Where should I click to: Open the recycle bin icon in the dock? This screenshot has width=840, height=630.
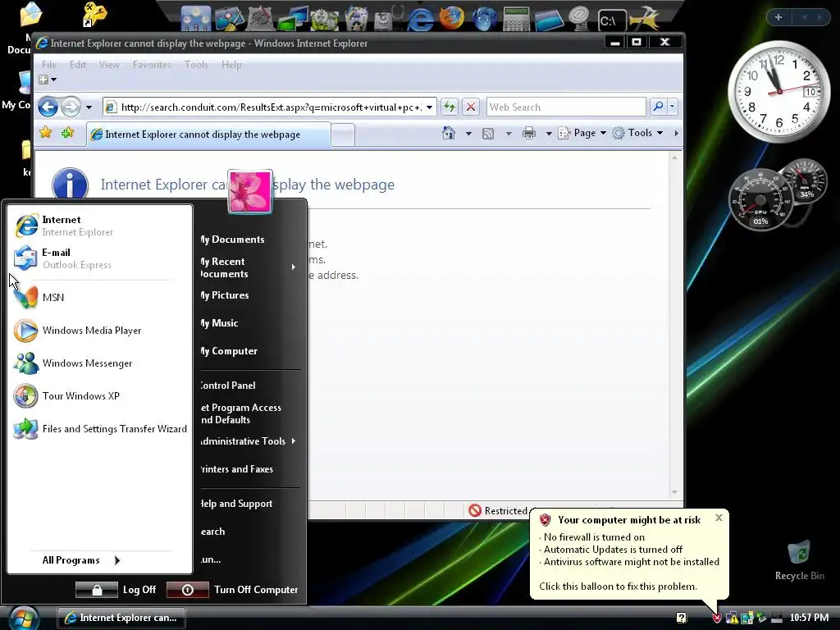click(x=356, y=20)
